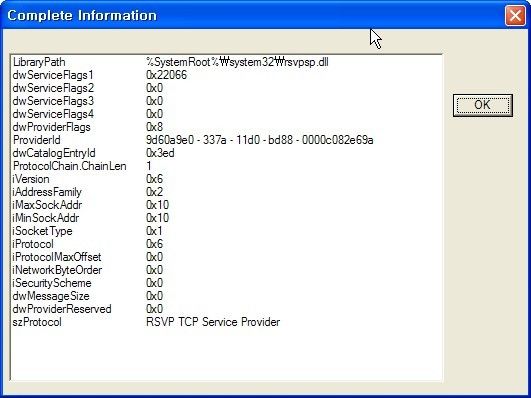Select the iSecurityScheme label
Image resolution: width=531 pixels, height=398 pixels.
click(52, 283)
